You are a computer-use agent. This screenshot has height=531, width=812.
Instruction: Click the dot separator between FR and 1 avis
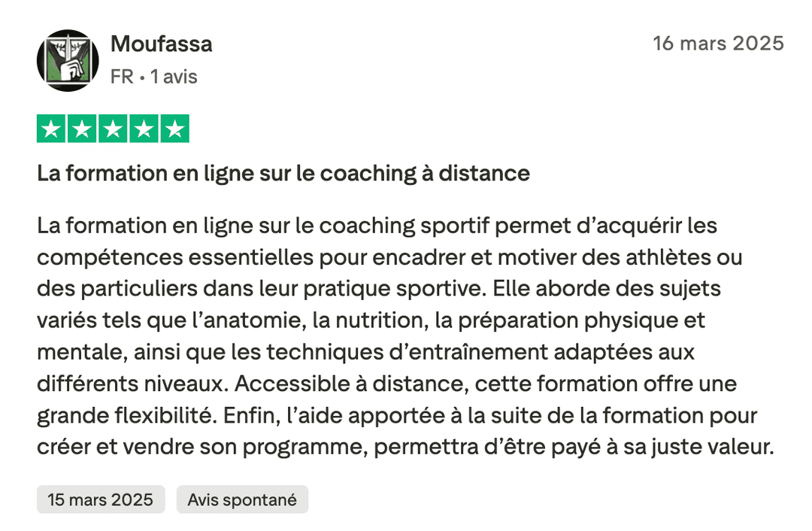click(143, 77)
